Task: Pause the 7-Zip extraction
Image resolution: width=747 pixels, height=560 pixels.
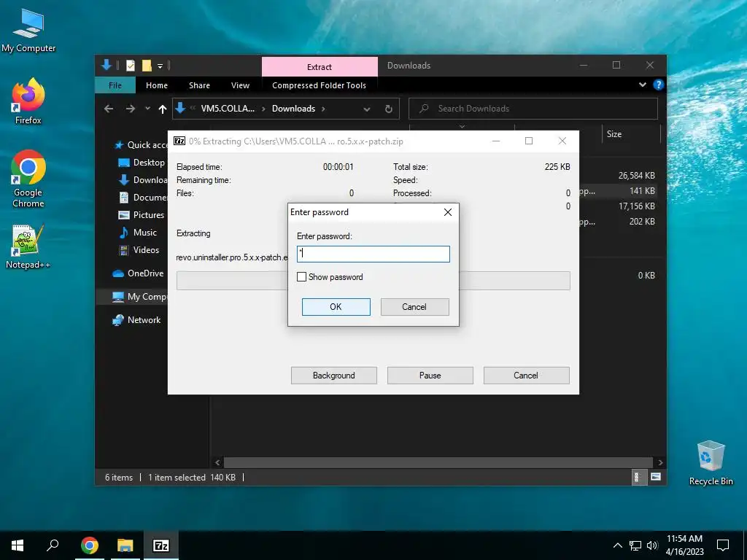Action: pos(430,376)
